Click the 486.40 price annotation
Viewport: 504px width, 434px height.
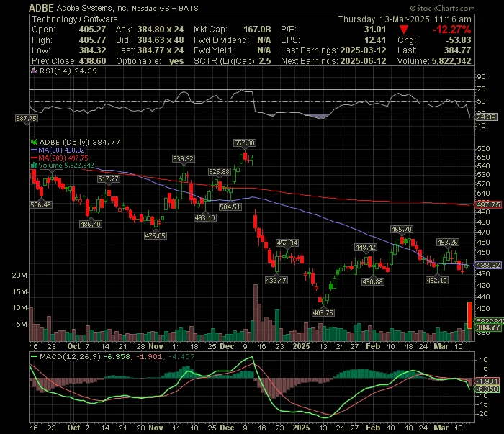click(90, 224)
